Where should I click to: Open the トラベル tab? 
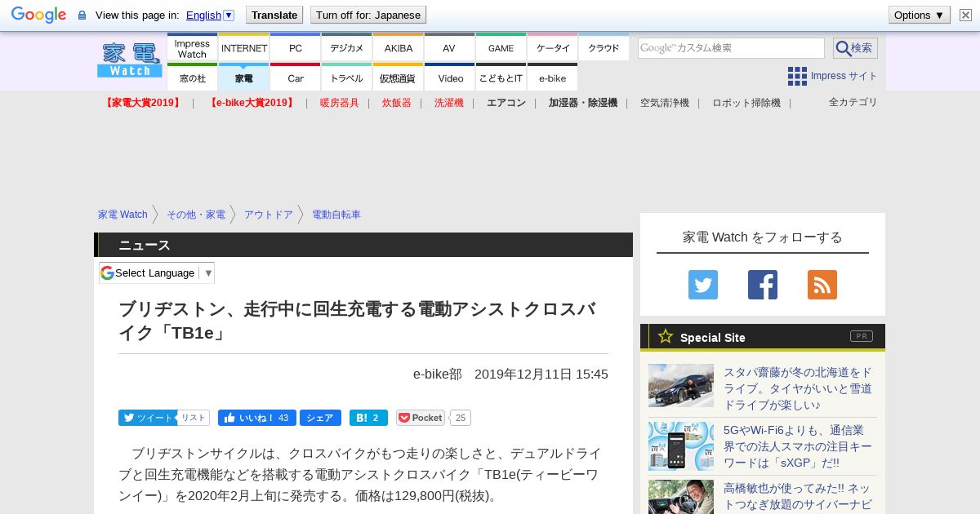pos(346,78)
